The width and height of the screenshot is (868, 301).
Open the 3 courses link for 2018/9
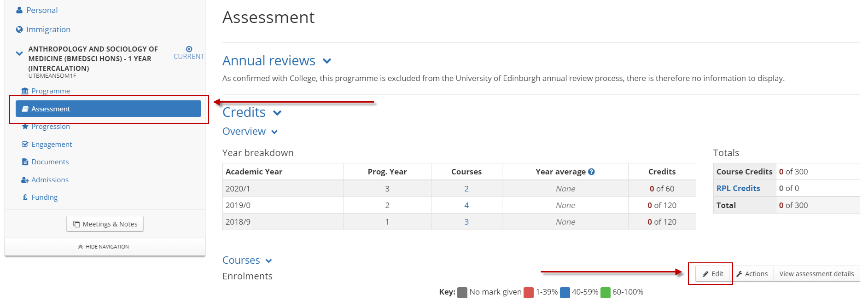tap(466, 222)
